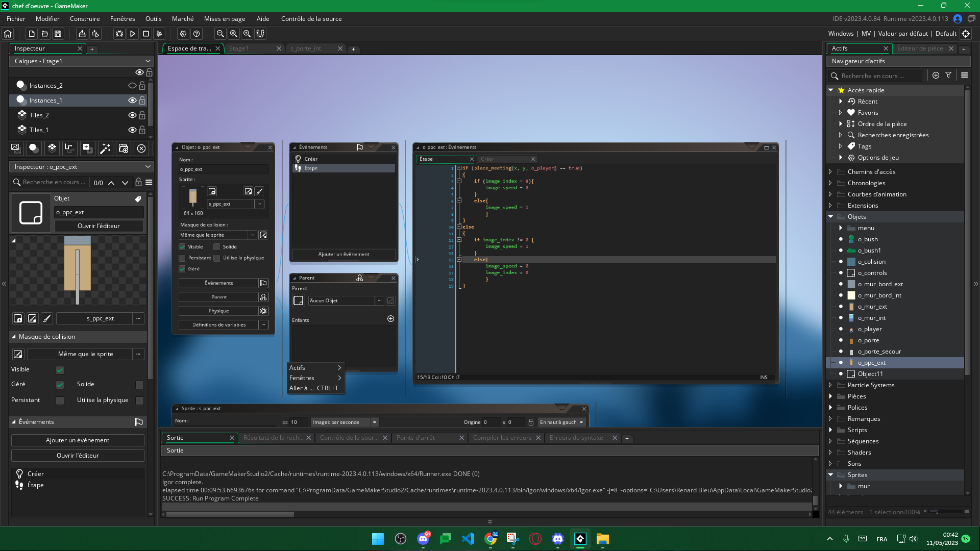Hide the Instances_1 layer
Image resolution: width=980 pixels, height=551 pixels.
click(x=132, y=100)
